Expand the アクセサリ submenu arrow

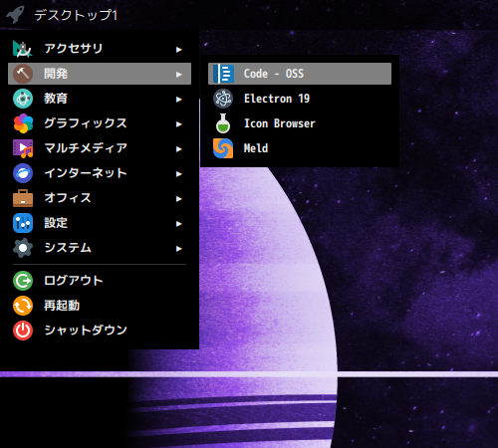point(179,50)
